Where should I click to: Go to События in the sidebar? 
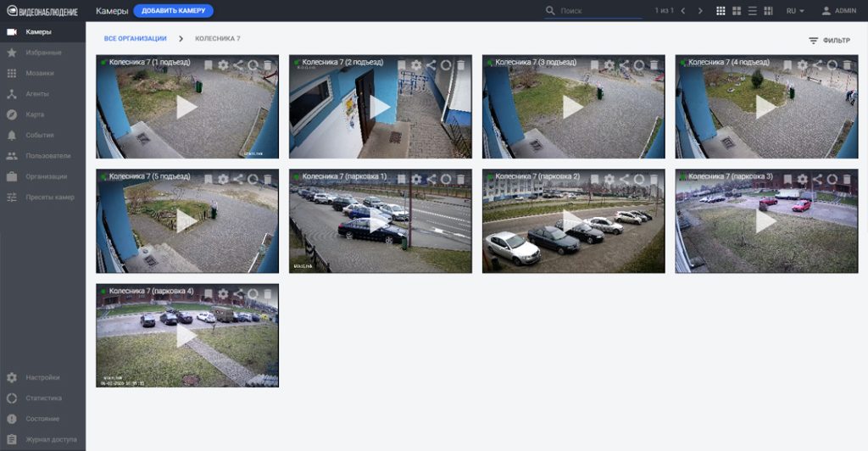(x=40, y=135)
